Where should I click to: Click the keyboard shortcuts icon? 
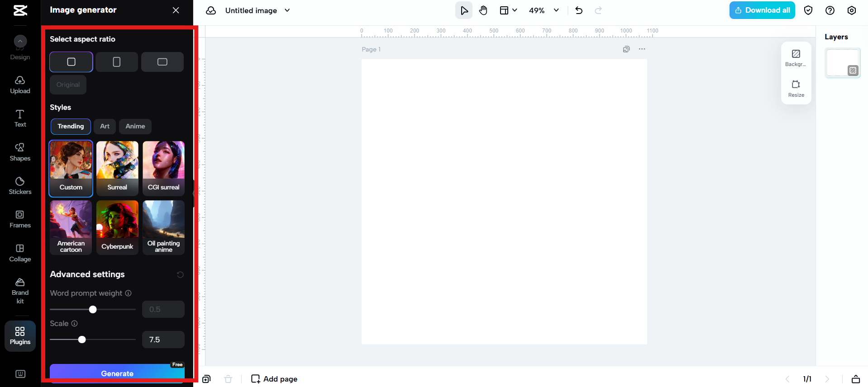(20, 374)
